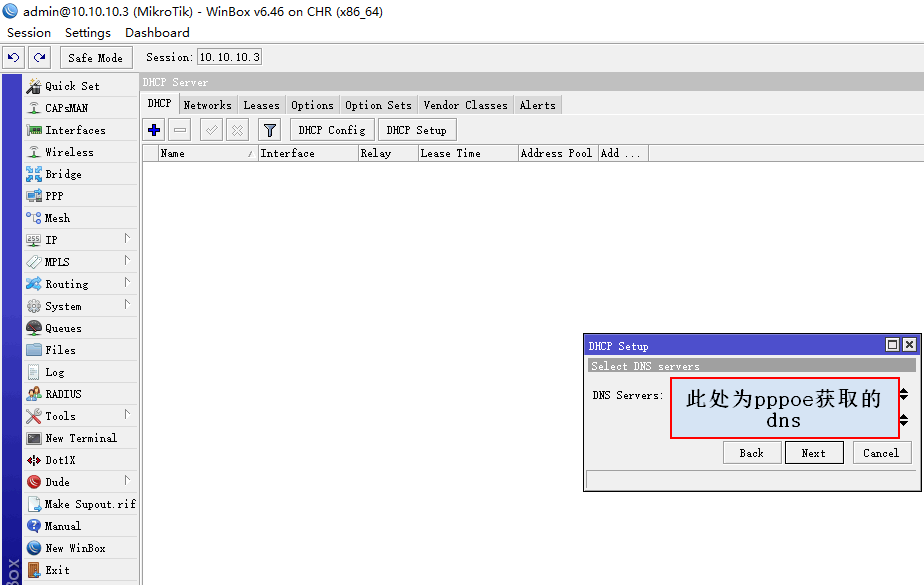Open Manual help icon

(34, 526)
